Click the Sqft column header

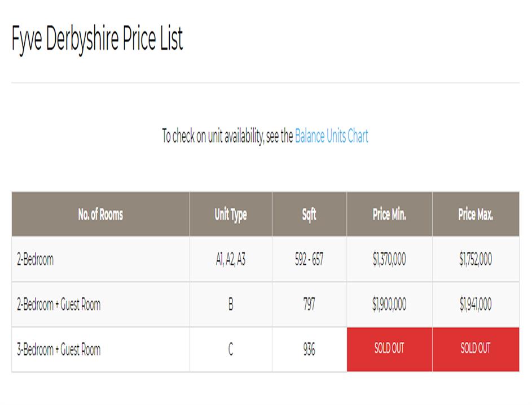309,214
